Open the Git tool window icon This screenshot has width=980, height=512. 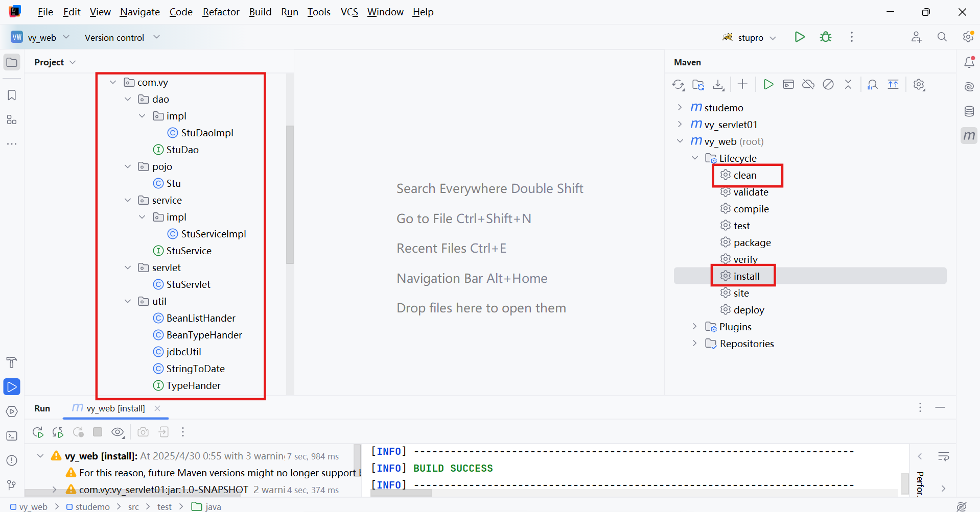[x=12, y=485]
